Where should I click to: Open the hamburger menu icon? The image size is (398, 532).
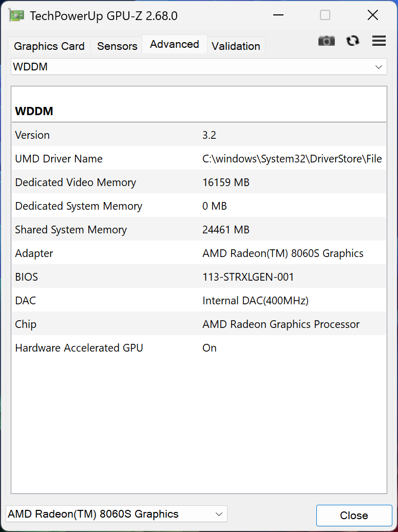[379, 41]
